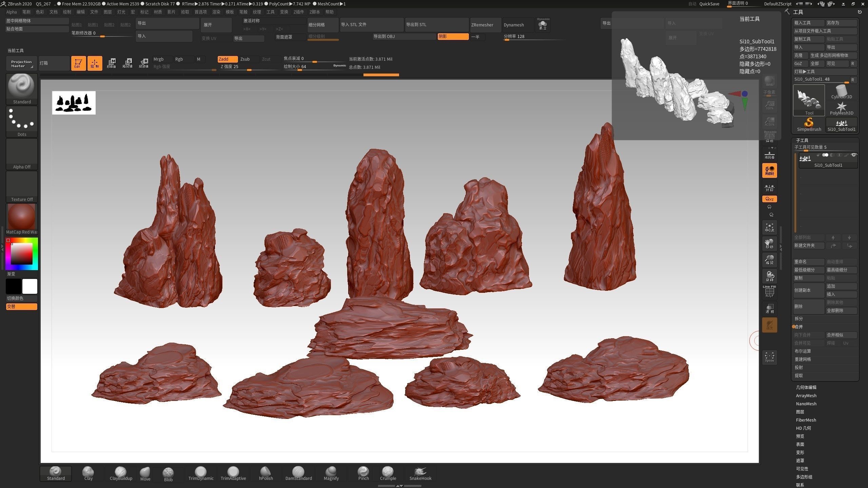Viewport: 868px width, 488px height.
Task: Click the Edit mode button
Action: [78, 63]
